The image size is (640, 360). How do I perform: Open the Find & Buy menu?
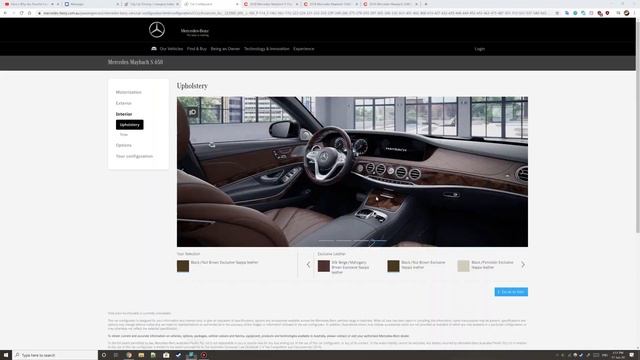coord(197,49)
